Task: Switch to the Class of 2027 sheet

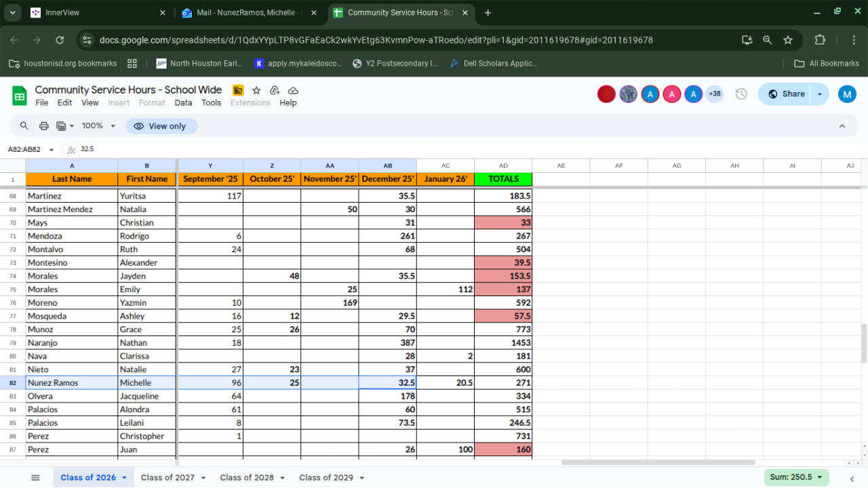Action: 167,478
